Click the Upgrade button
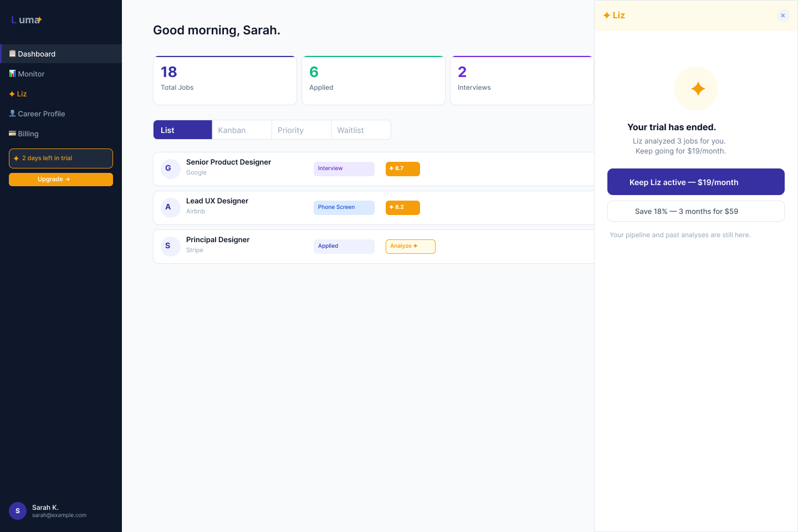 pyautogui.click(x=61, y=180)
